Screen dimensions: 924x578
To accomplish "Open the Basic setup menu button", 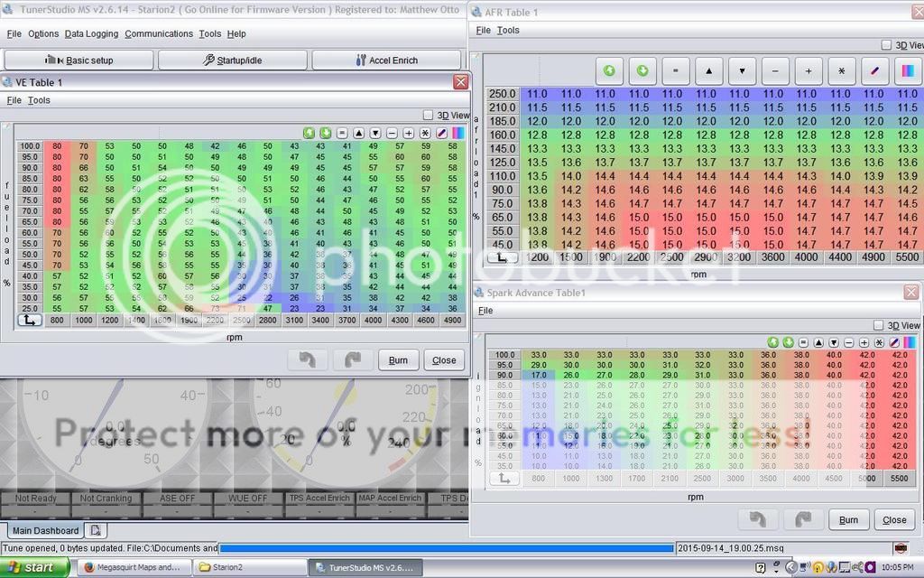I will (x=79, y=60).
